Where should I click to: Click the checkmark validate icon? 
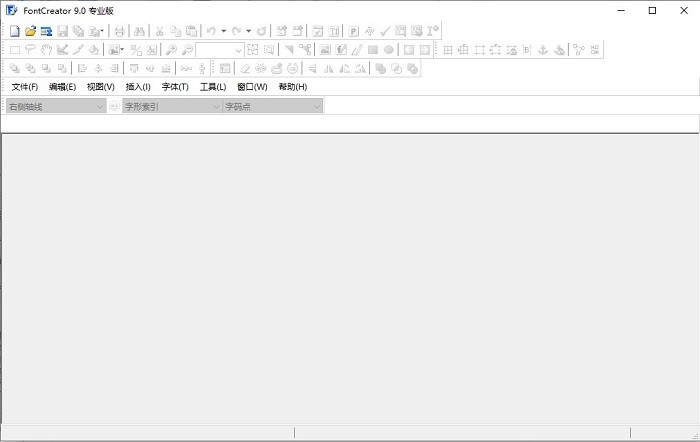pyautogui.click(x=385, y=31)
